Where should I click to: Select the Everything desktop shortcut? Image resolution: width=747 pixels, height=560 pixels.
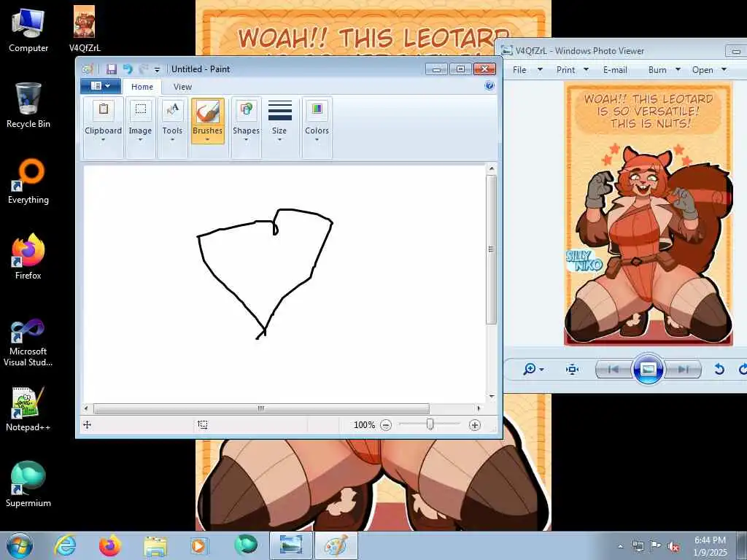(28, 182)
